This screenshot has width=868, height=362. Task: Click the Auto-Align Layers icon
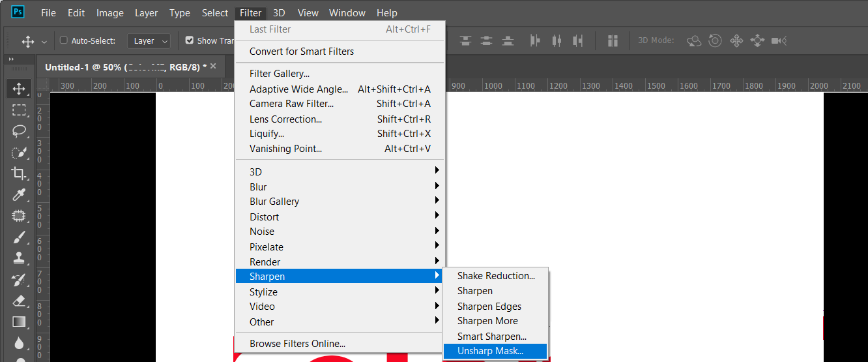pos(613,40)
